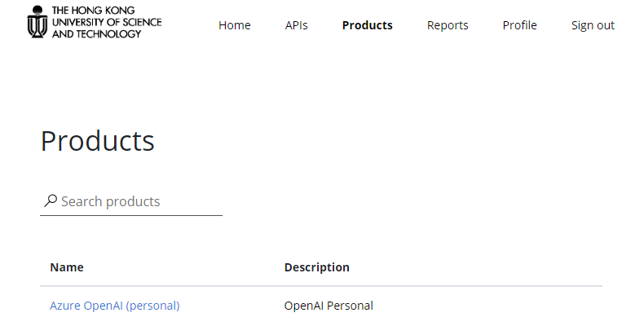The width and height of the screenshot is (644, 326).
Task: Click the "UNIVERSITY OF SCIENCE" logo line
Action: 107,22
